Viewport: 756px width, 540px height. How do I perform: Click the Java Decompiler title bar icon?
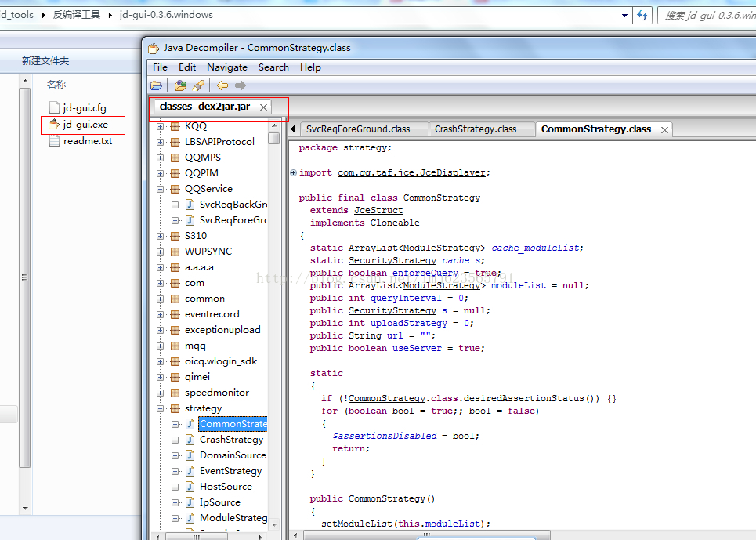(x=154, y=48)
